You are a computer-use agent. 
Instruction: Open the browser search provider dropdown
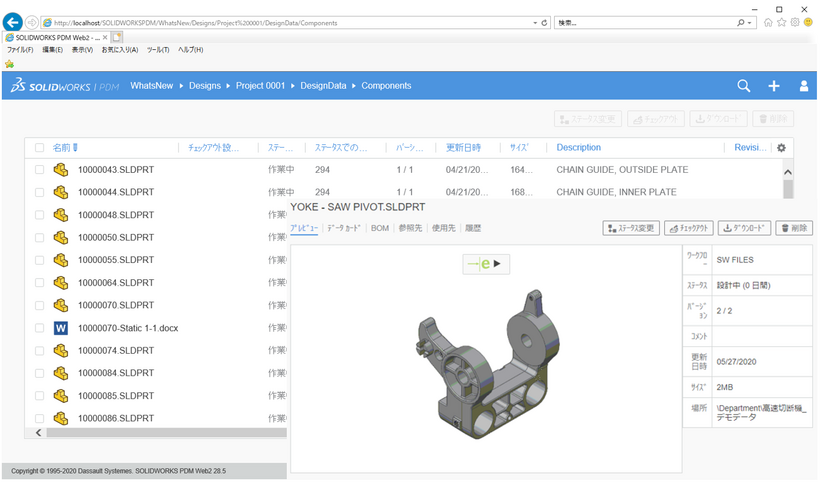(750, 22)
